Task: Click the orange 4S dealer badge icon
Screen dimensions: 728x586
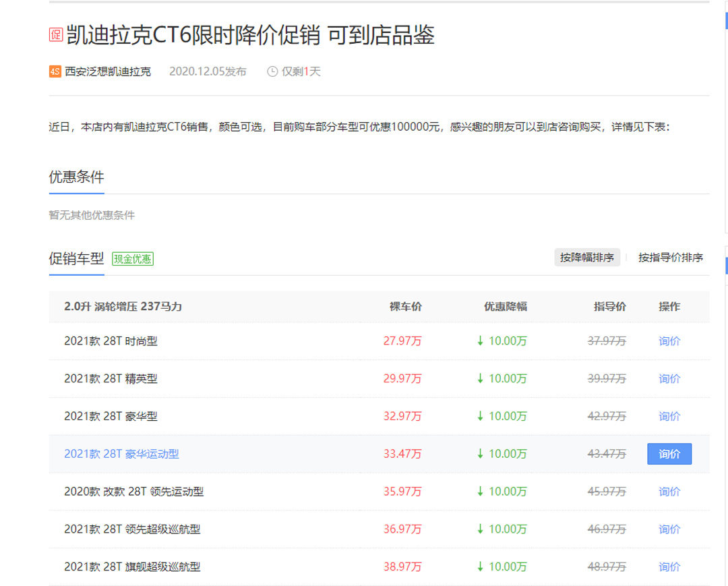Action: (55, 71)
